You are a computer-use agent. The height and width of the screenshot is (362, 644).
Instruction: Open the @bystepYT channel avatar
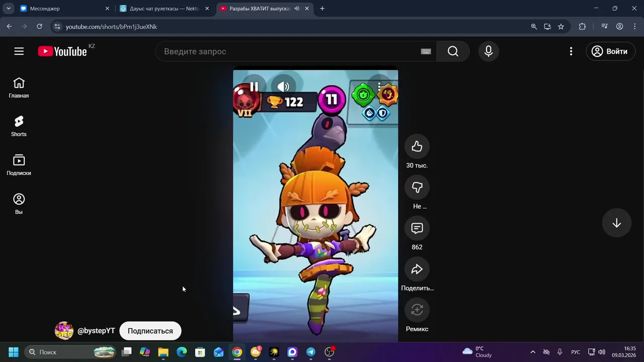tap(64, 331)
